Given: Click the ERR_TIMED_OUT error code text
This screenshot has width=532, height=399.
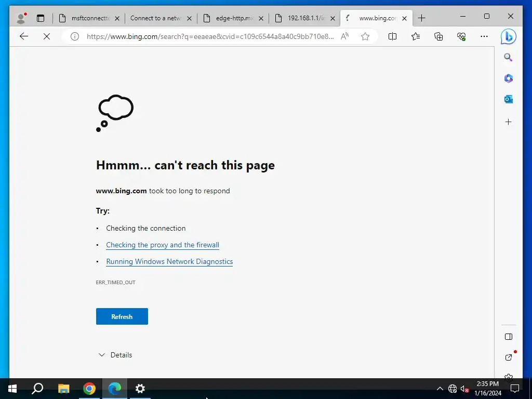Looking at the screenshot, I should tap(116, 282).
